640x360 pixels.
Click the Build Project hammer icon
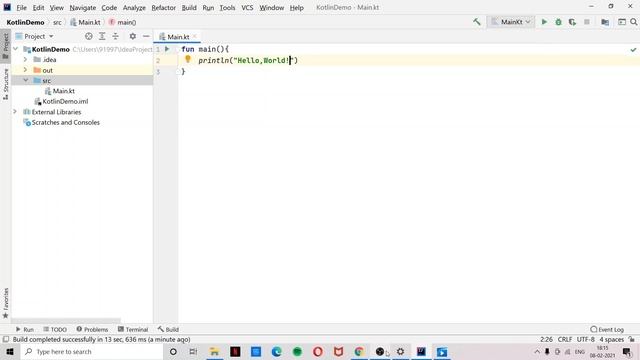pyautogui.click(x=477, y=22)
